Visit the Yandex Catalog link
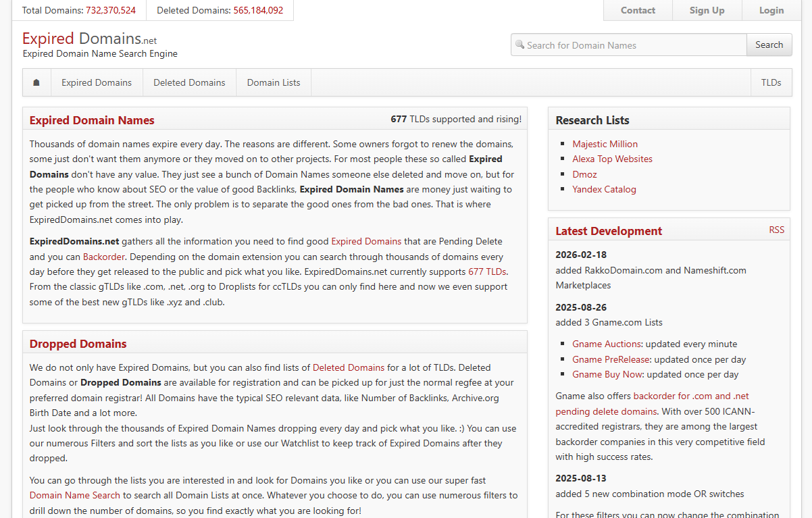This screenshot has width=812, height=518. [604, 189]
